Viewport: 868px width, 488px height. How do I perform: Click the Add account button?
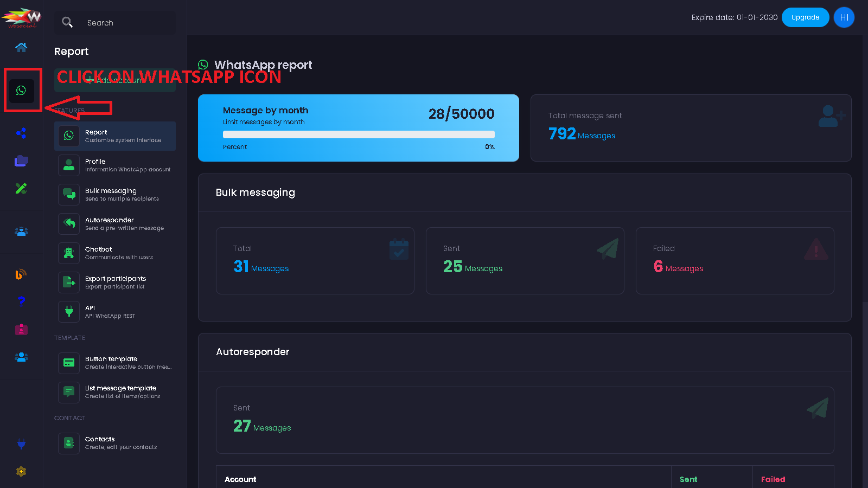tap(115, 80)
